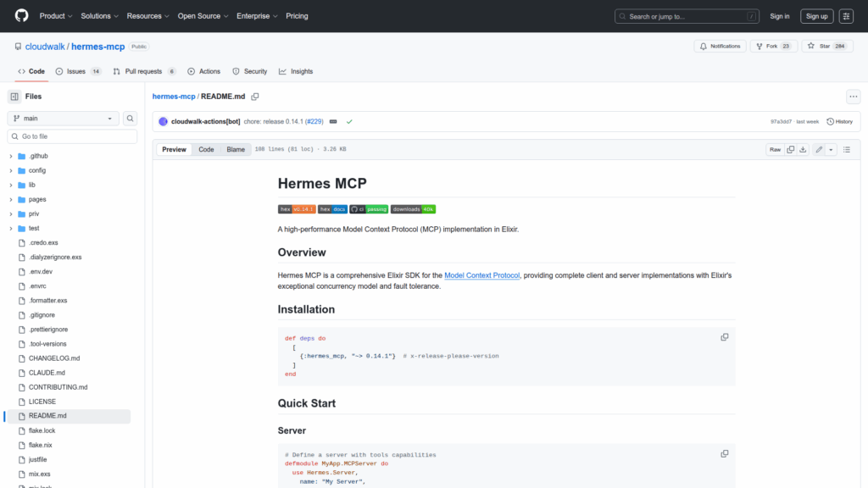This screenshot has width=868, height=488.
Task: Download the raw README file
Action: [803, 150]
